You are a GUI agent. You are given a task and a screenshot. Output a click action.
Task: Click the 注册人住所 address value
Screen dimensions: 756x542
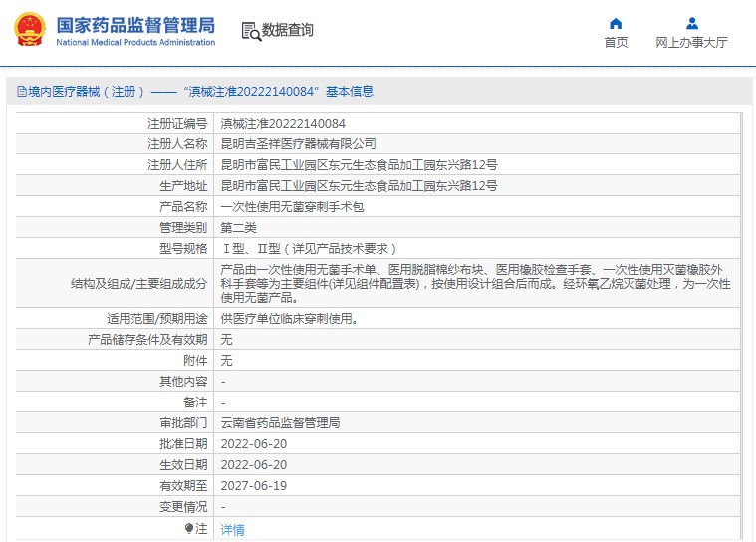point(359,165)
